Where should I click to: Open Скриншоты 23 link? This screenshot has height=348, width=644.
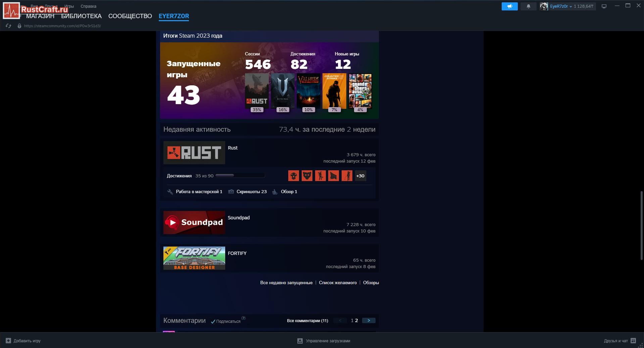point(252,192)
